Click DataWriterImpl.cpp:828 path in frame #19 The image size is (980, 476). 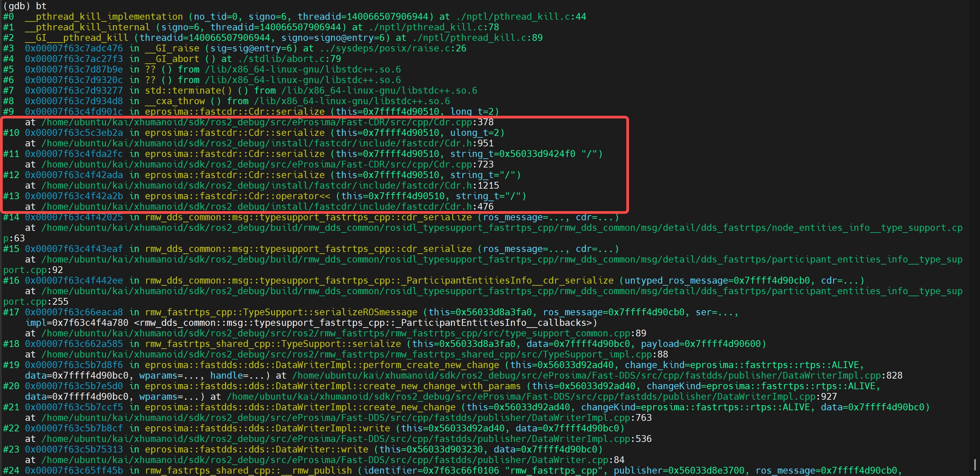[x=597, y=376]
